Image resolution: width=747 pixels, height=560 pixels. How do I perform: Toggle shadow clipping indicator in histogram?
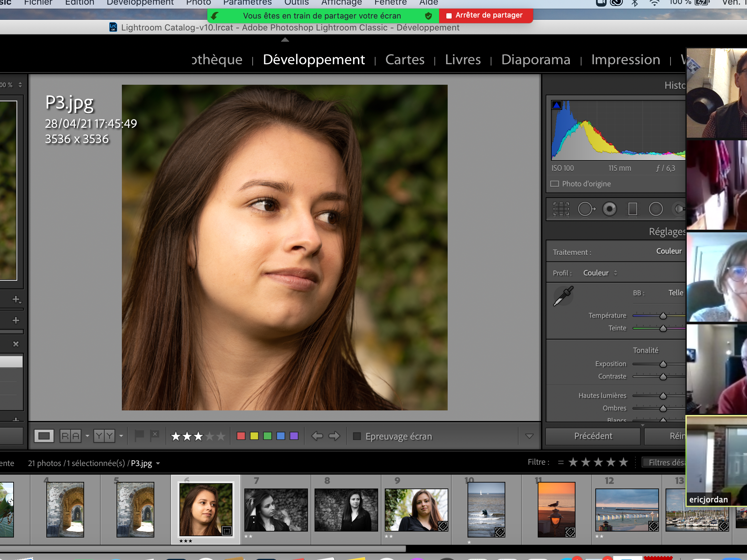pos(557,105)
